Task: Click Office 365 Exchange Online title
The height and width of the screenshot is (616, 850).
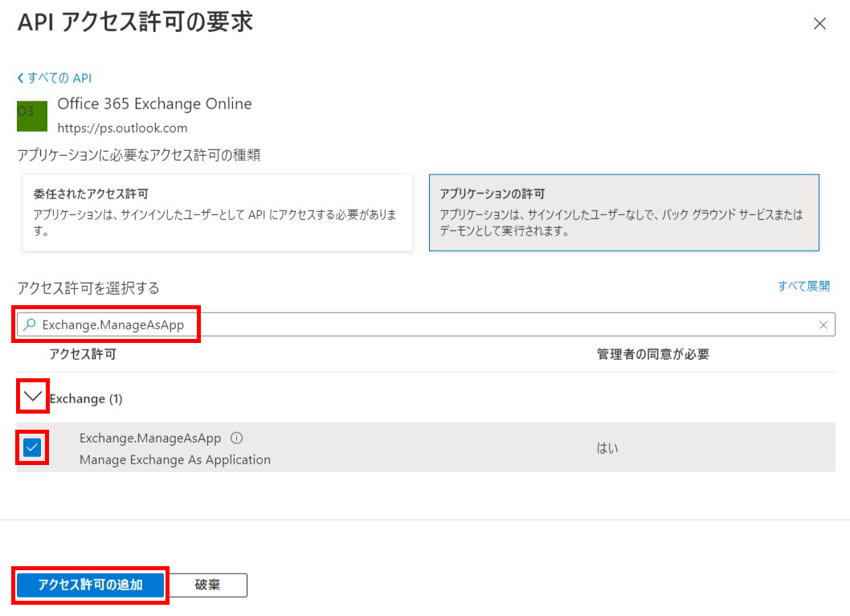Action: coord(154,104)
